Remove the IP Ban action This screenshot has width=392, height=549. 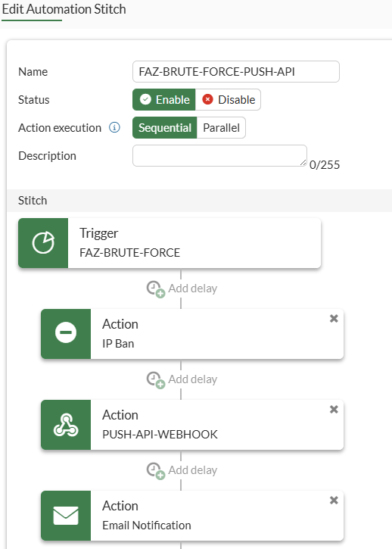[334, 318]
